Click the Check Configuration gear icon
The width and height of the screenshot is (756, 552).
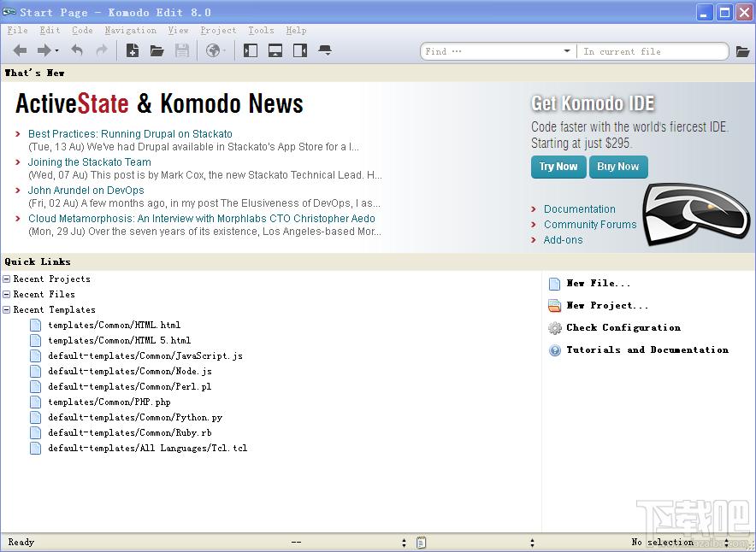555,328
